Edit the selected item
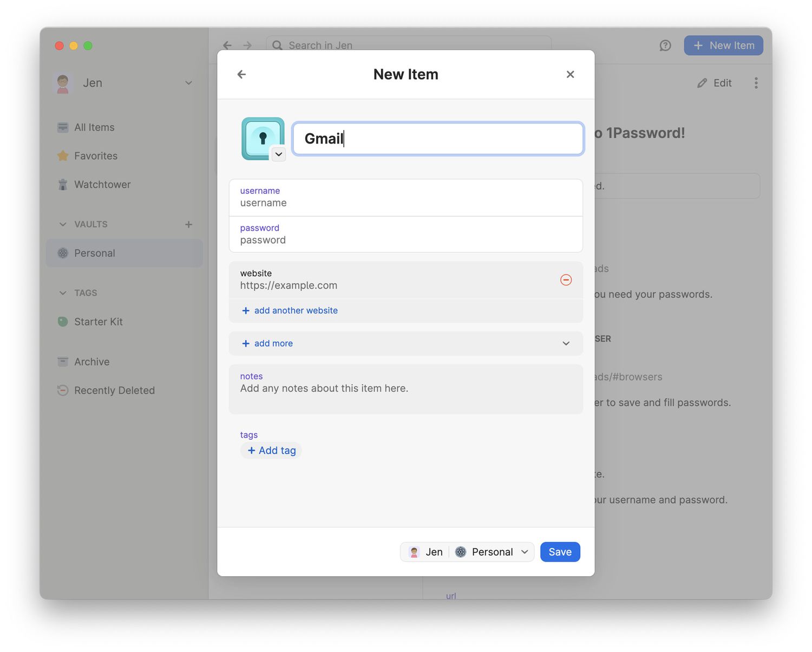Viewport: 812px width, 652px height. pos(715,83)
